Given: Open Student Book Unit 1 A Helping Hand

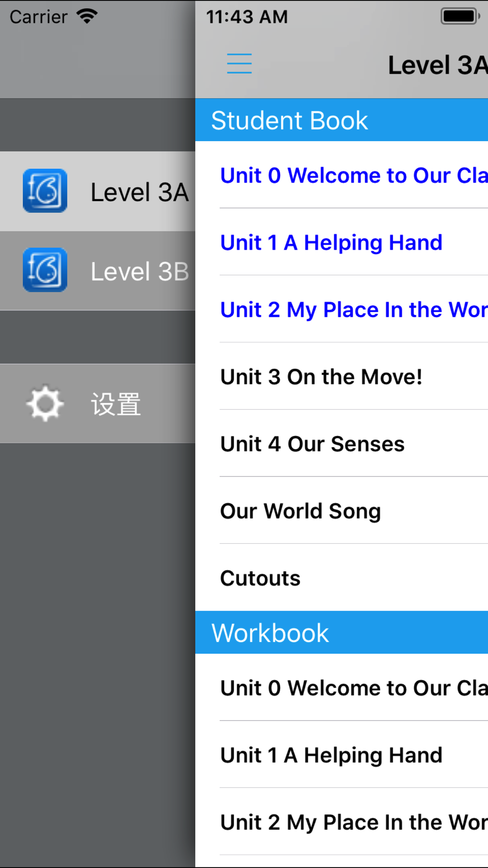Looking at the screenshot, I should click(332, 243).
